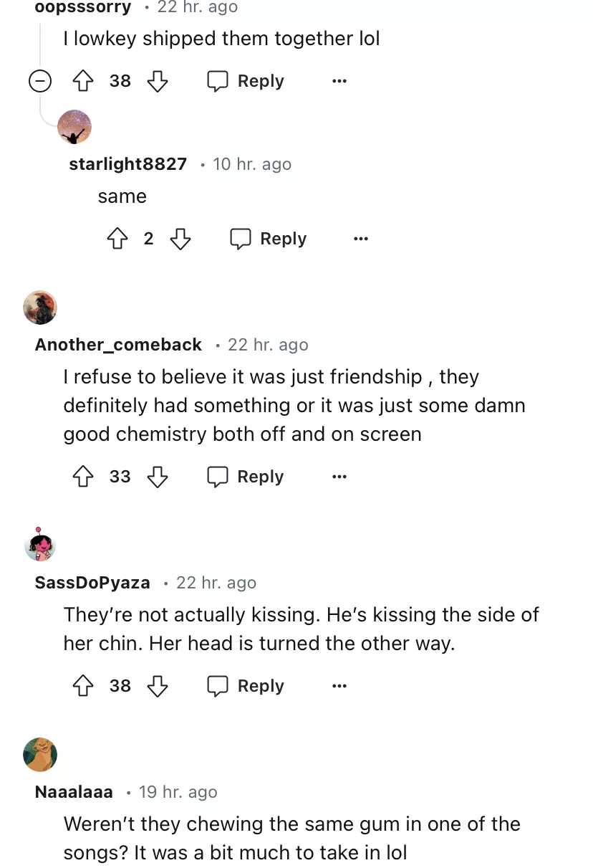The height and width of the screenshot is (868, 593).
Task: Reply to oopsssorry's comment
Action: [246, 81]
